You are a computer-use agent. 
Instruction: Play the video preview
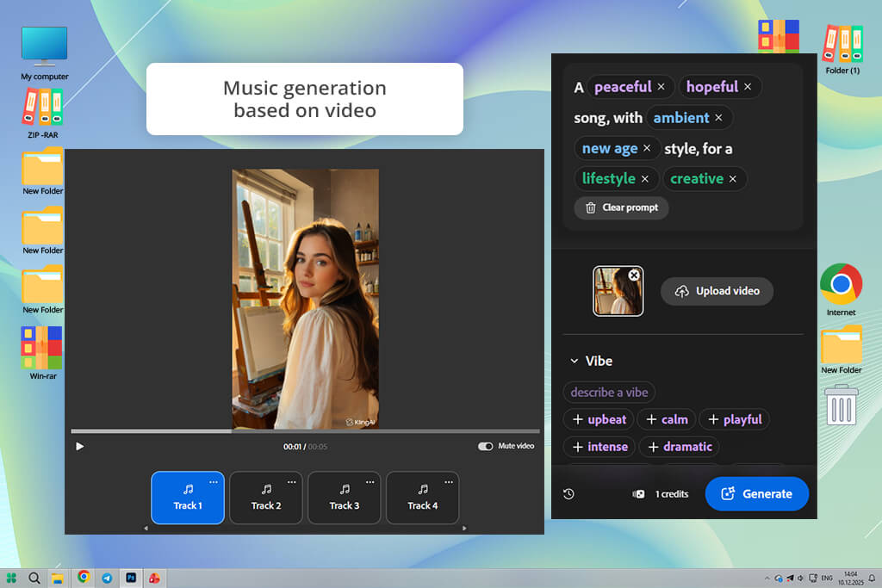click(80, 446)
